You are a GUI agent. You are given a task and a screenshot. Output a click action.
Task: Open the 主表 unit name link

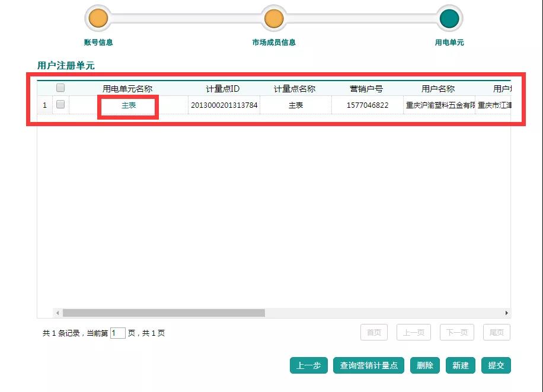point(129,105)
